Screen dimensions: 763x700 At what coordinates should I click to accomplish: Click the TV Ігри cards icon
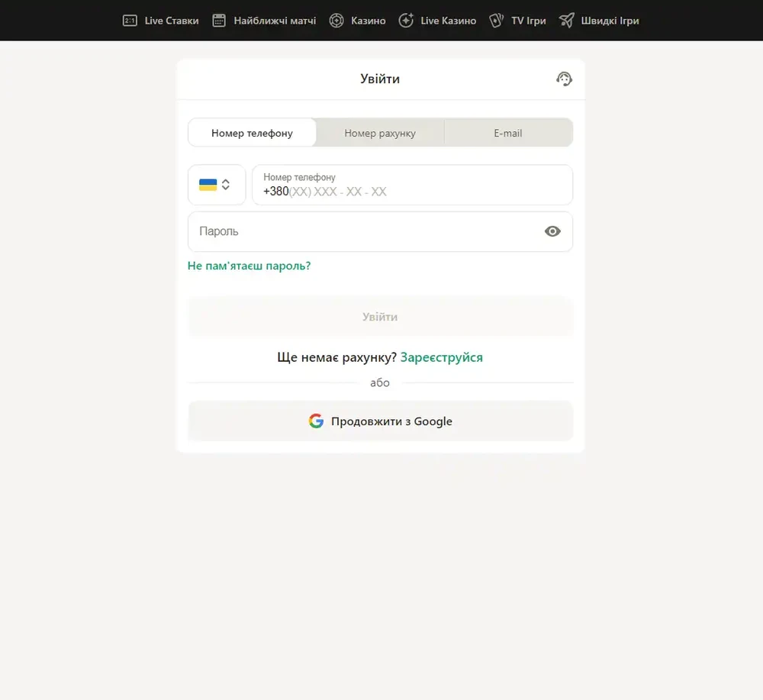496,21
